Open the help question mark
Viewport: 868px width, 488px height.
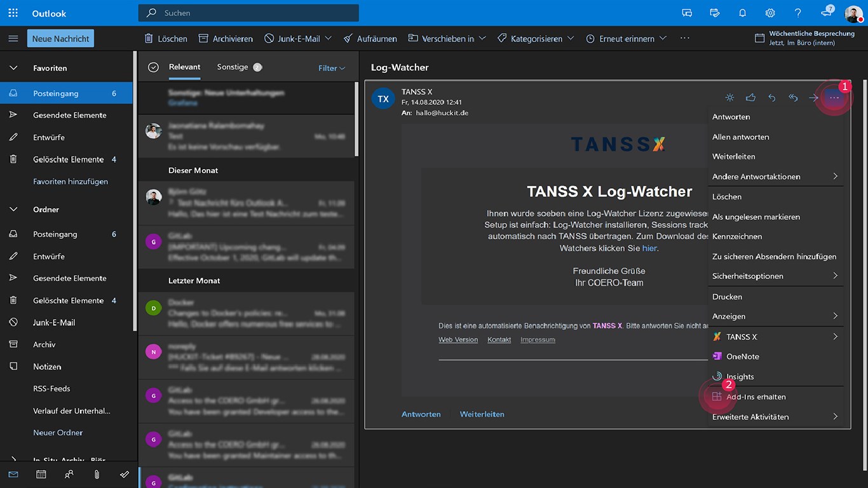pos(798,13)
